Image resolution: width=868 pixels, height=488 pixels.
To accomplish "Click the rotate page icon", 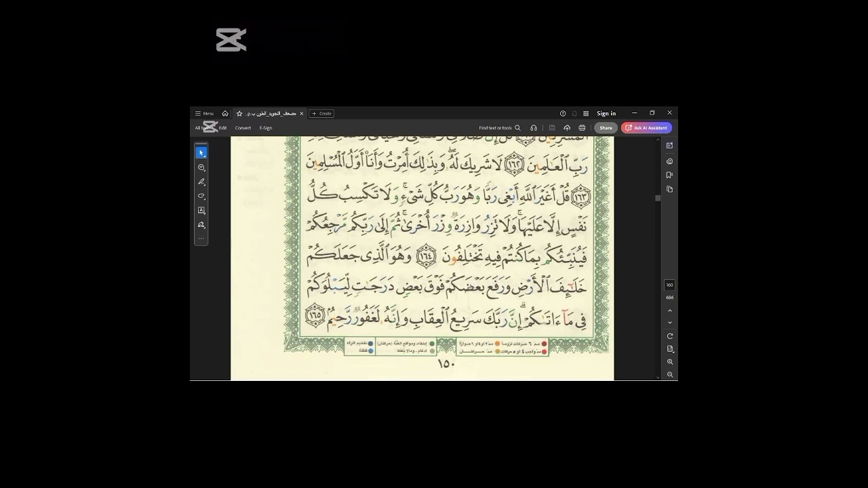I will (x=670, y=336).
